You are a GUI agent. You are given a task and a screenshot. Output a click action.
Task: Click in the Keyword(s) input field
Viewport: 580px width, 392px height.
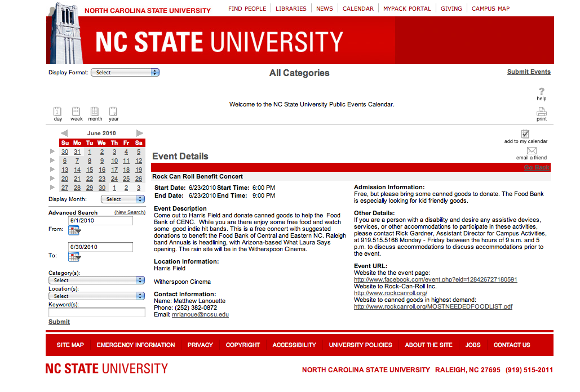[96, 313]
